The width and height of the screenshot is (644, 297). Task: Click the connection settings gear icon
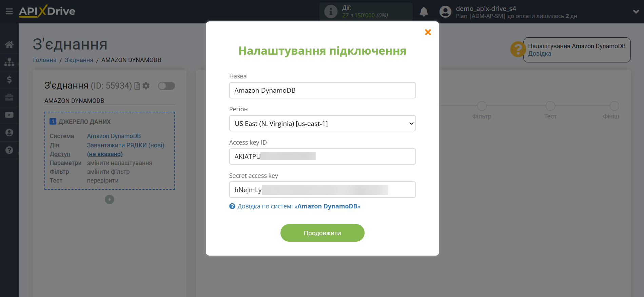(146, 86)
